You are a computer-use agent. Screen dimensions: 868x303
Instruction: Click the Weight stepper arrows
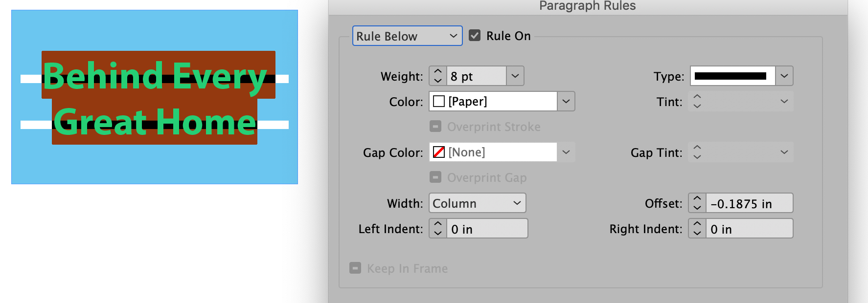[x=438, y=76]
